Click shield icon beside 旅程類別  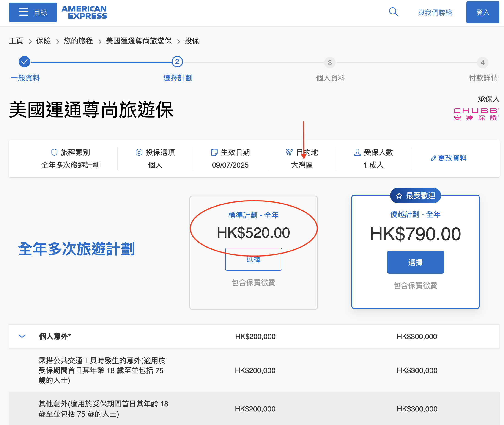point(55,152)
